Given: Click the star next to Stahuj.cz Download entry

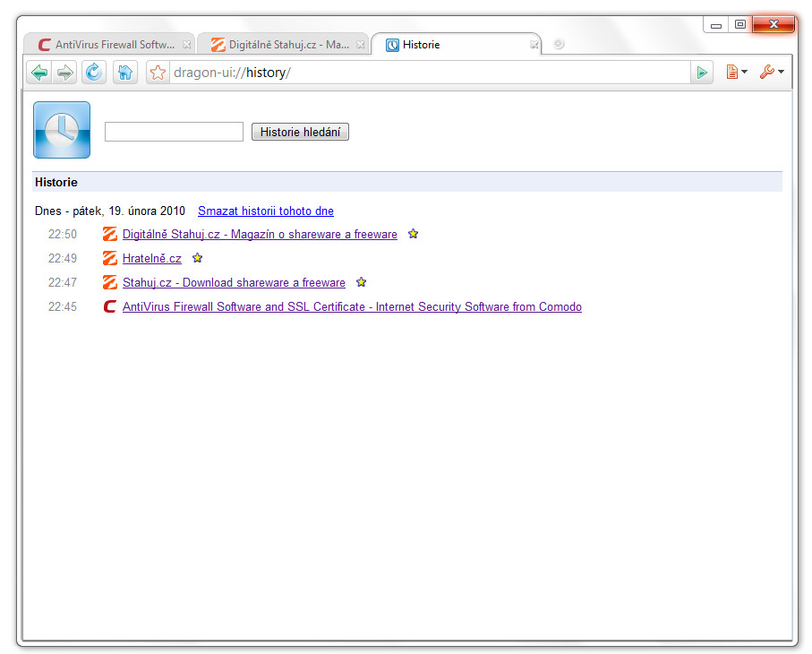Looking at the screenshot, I should point(362,282).
